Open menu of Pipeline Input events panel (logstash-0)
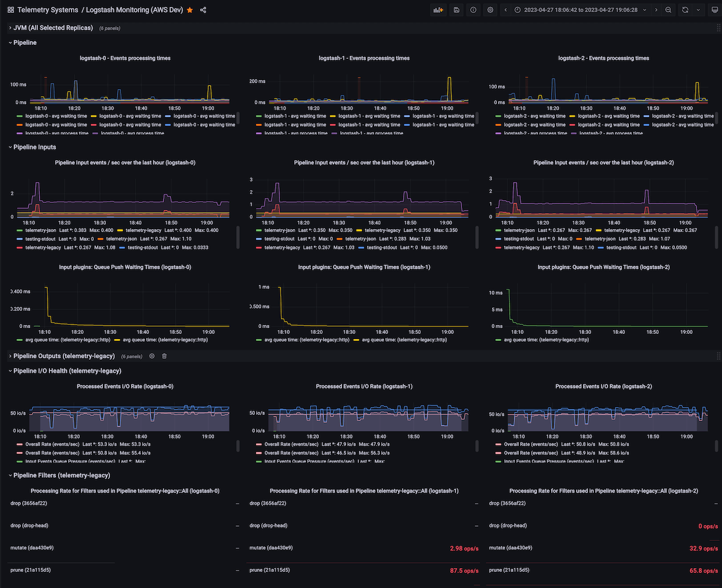 coord(125,163)
